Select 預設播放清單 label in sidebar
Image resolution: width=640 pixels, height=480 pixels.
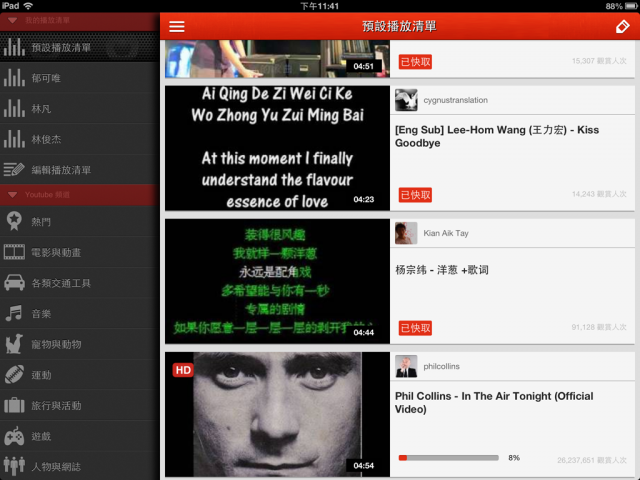[61, 48]
